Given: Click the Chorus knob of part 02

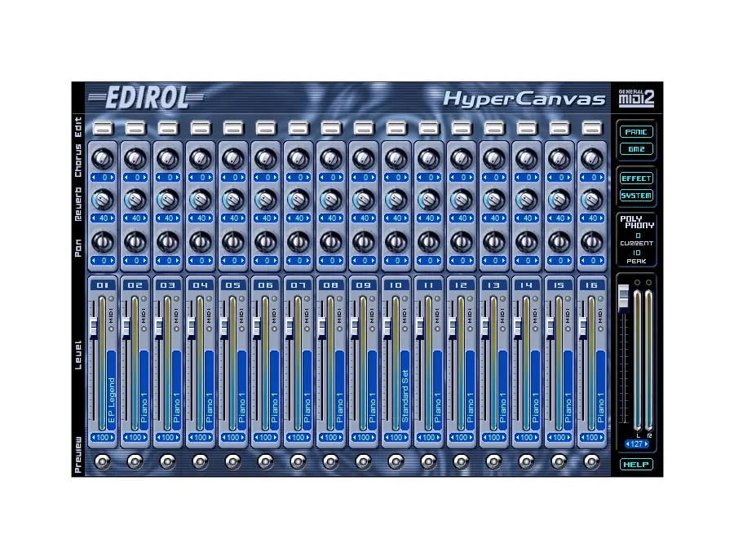Looking at the screenshot, I should (135, 159).
